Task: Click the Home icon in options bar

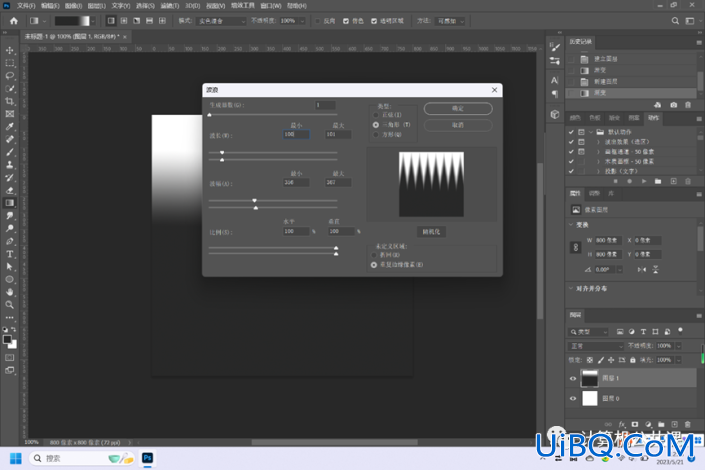Action: click(x=14, y=21)
